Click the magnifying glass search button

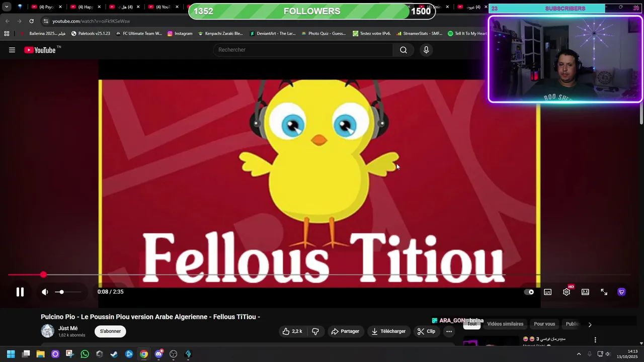click(x=404, y=50)
